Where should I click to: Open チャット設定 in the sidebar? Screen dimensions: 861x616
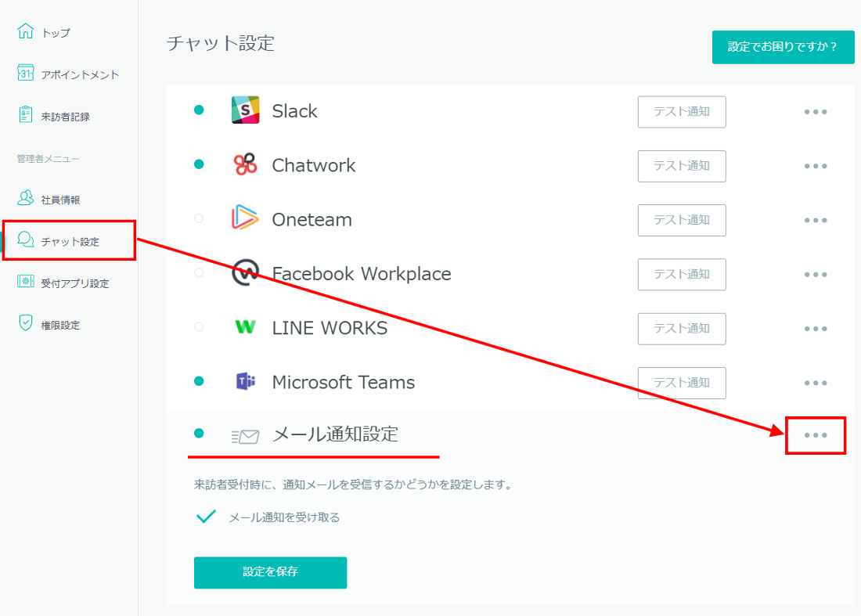click(x=70, y=241)
